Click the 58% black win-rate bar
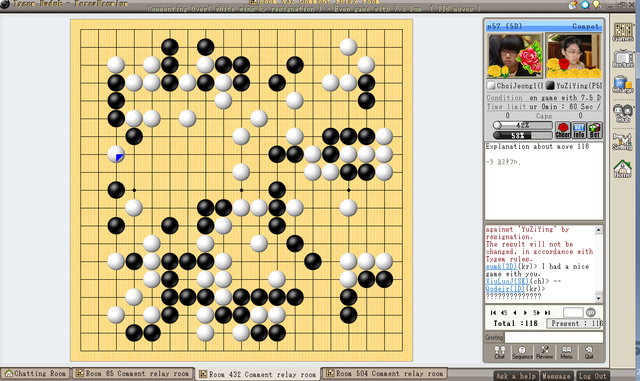 [x=522, y=135]
